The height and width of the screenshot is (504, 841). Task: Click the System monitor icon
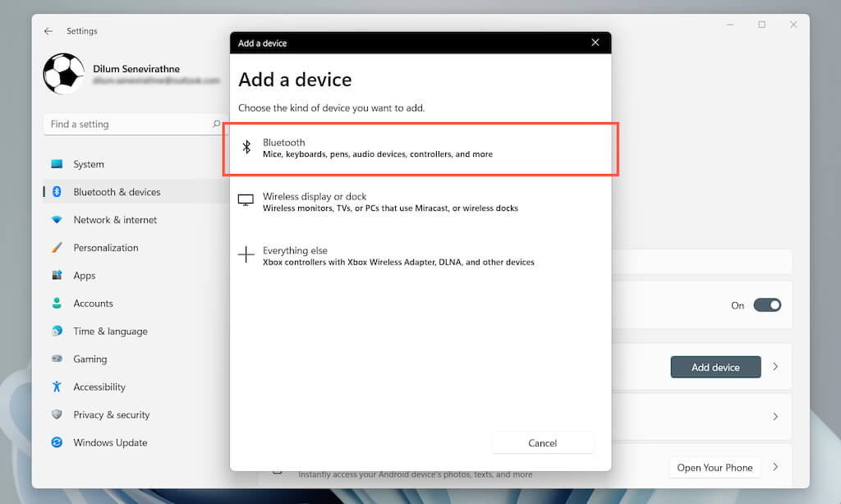[57, 164]
